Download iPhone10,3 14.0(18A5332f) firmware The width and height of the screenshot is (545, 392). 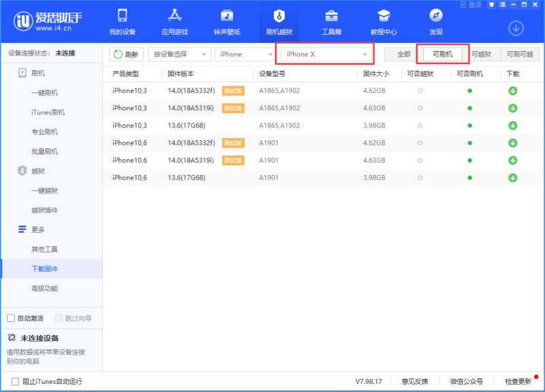(513, 91)
